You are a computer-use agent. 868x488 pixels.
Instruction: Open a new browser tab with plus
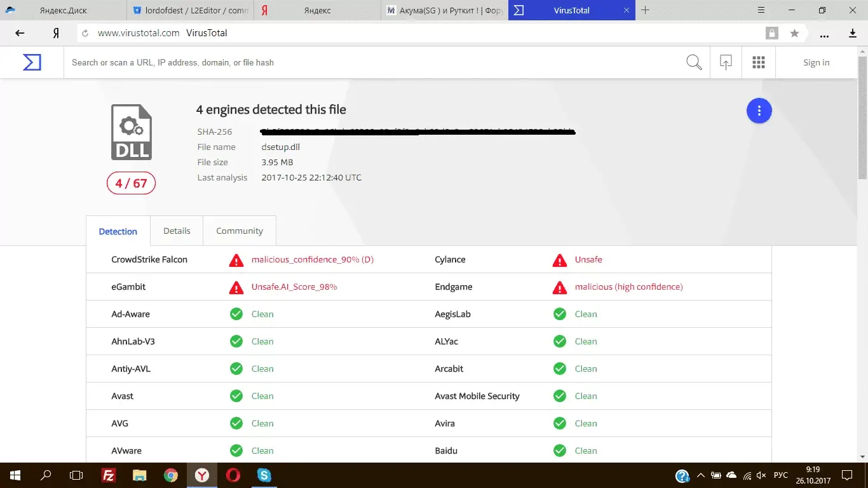(x=645, y=10)
